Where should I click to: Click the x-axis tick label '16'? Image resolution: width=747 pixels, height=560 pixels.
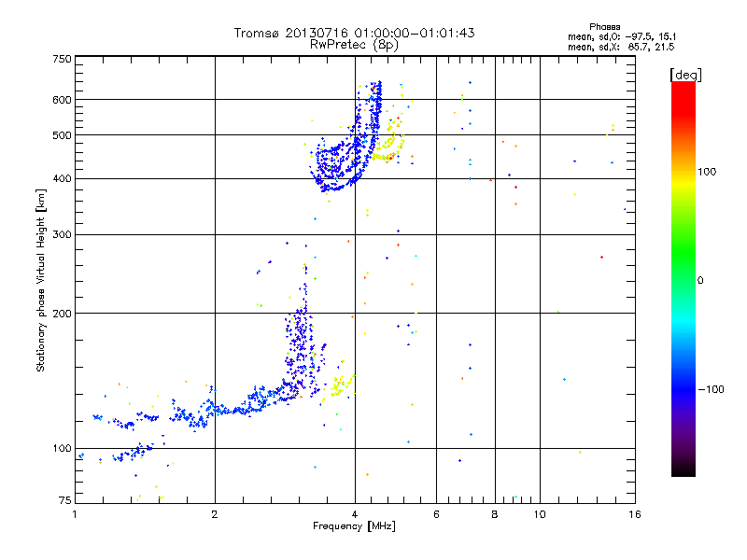pos(635,514)
